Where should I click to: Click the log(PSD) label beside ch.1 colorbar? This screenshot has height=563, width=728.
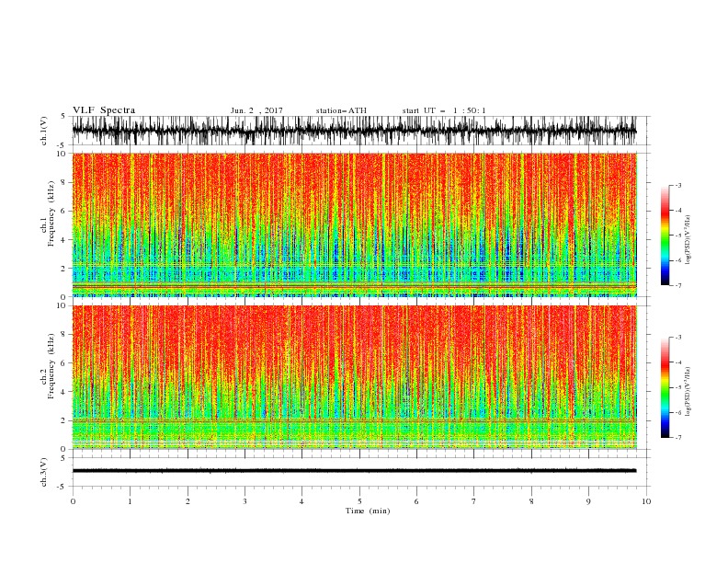click(688, 240)
